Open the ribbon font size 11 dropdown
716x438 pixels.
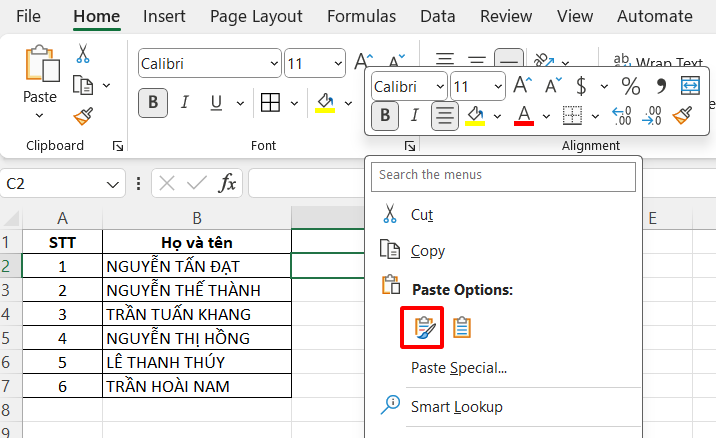coord(338,63)
